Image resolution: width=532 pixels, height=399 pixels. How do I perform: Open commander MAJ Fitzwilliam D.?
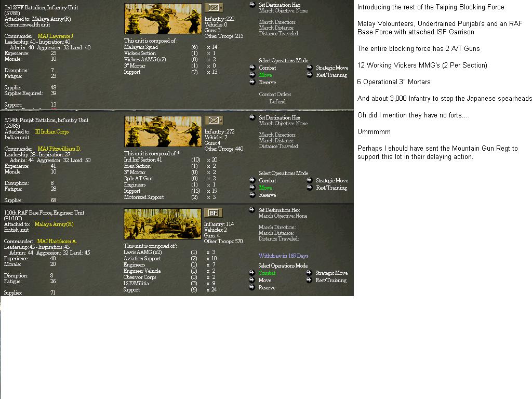59,149
